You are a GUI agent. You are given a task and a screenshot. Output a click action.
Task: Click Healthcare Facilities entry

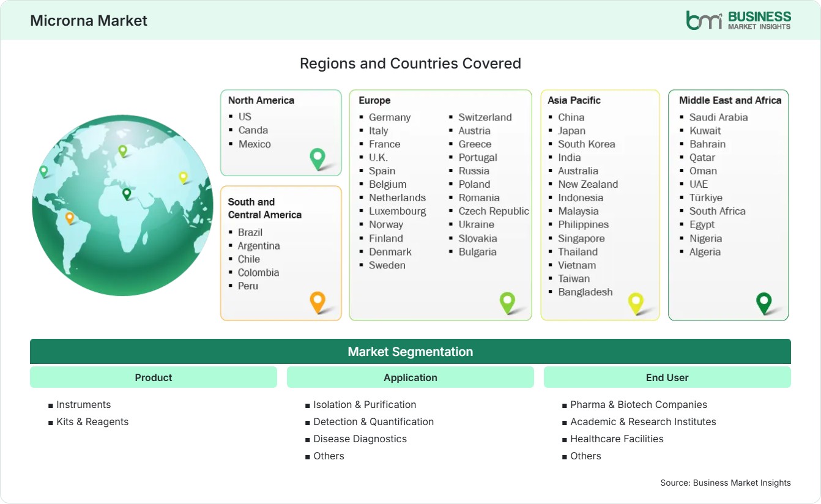coord(617,439)
